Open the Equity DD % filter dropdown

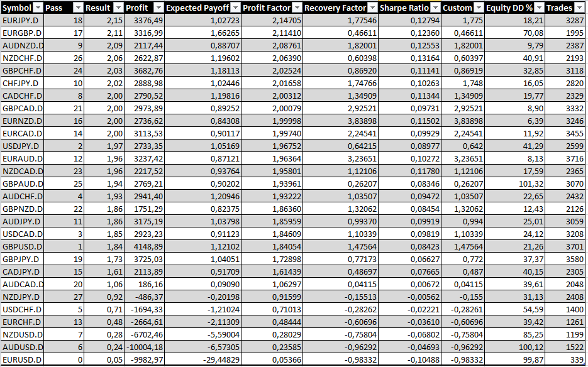539,8
